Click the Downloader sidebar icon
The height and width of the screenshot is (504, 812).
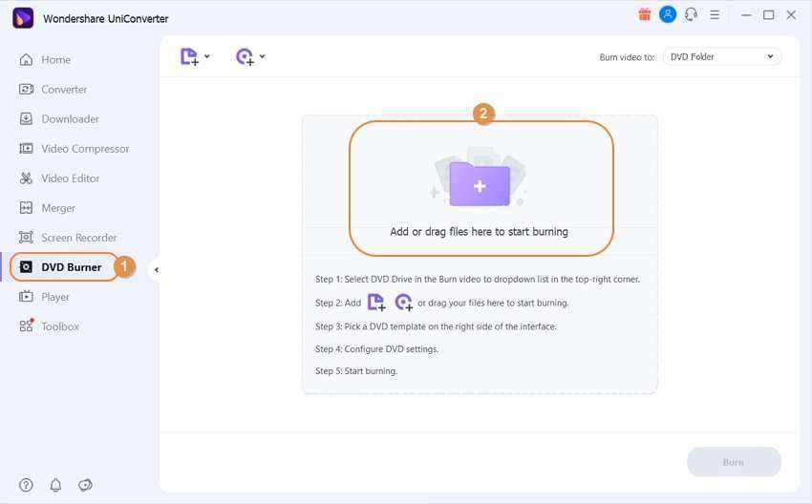pyautogui.click(x=26, y=119)
